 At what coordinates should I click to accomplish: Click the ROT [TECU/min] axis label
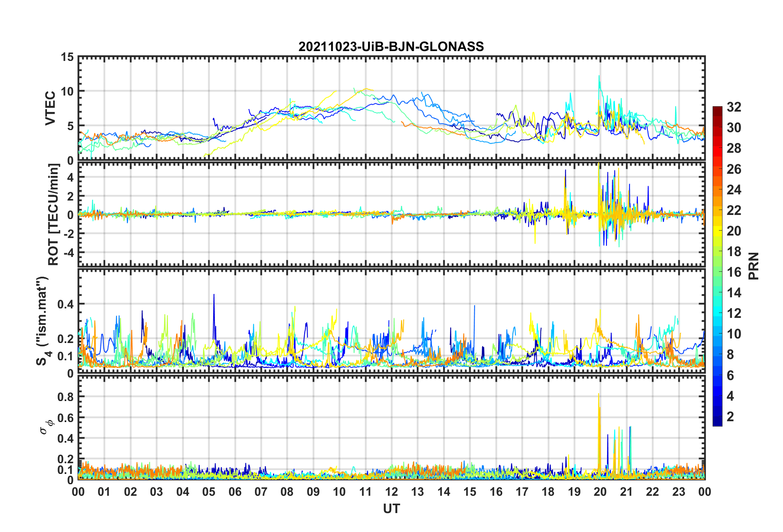[x=54, y=215]
